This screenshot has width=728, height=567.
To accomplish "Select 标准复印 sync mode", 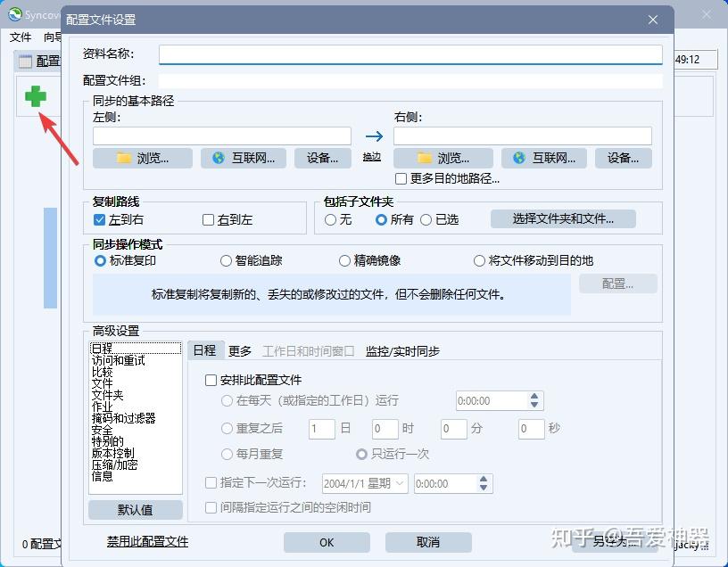I will pos(100,260).
